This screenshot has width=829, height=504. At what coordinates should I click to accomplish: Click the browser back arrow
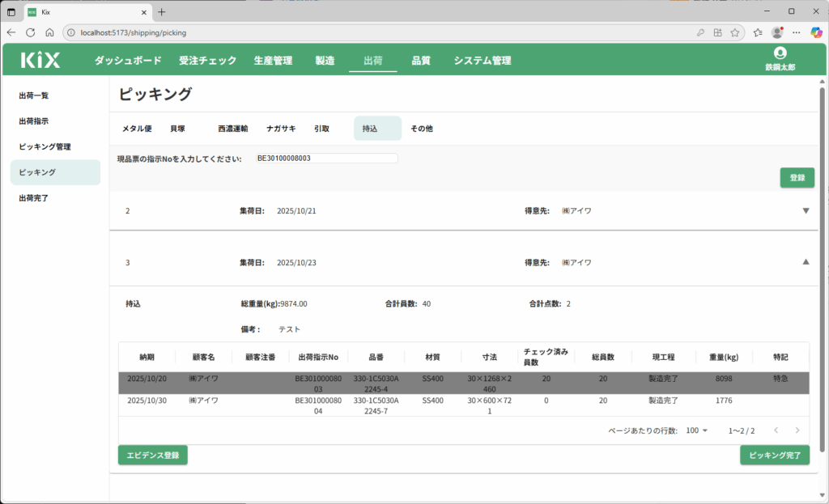tap(11, 32)
